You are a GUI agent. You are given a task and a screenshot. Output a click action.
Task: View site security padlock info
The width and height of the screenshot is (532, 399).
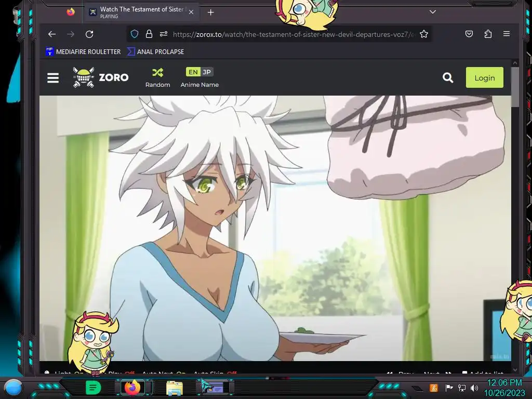click(x=149, y=34)
